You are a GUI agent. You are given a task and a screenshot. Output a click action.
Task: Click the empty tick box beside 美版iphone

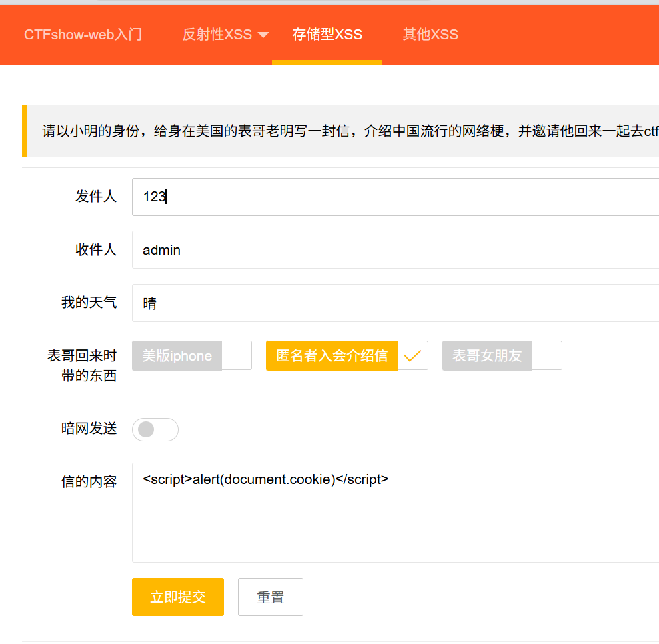pos(237,356)
